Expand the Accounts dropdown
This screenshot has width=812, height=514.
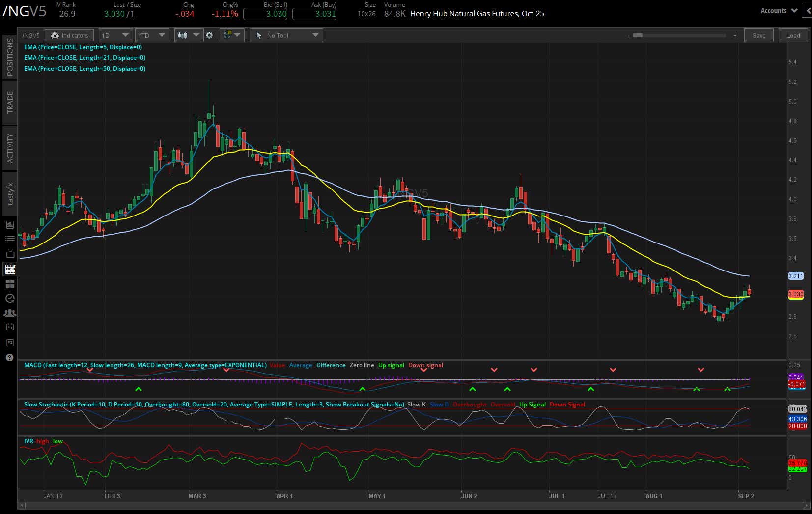[778, 10]
